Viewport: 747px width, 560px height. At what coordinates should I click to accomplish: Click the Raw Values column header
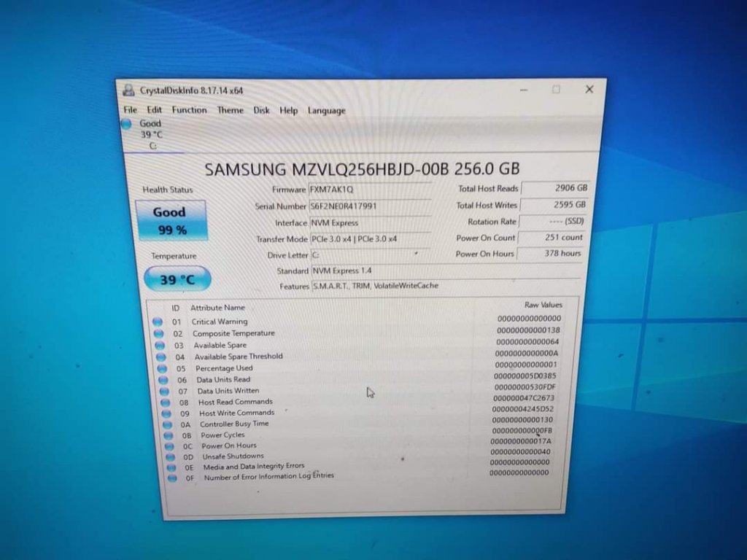[x=543, y=305]
